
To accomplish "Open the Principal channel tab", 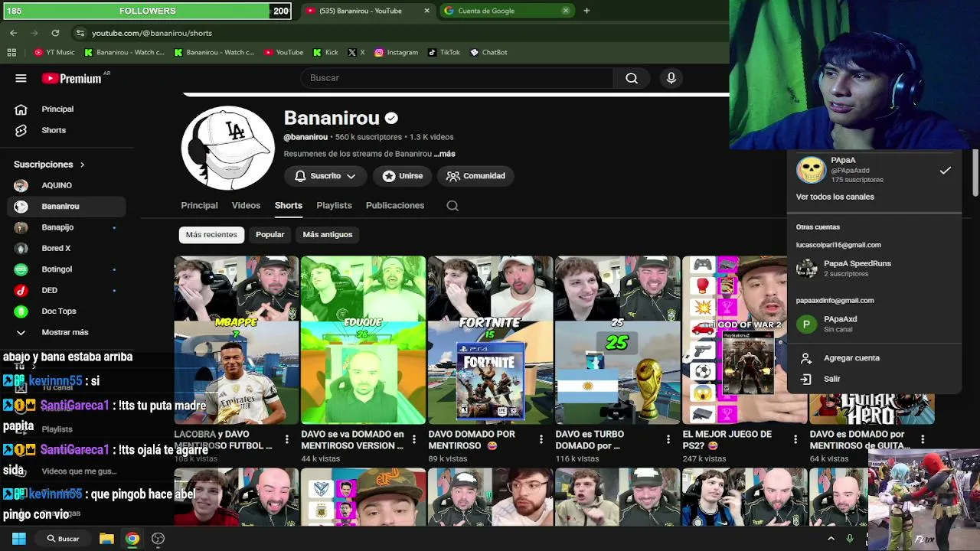I will coord(199,205).
